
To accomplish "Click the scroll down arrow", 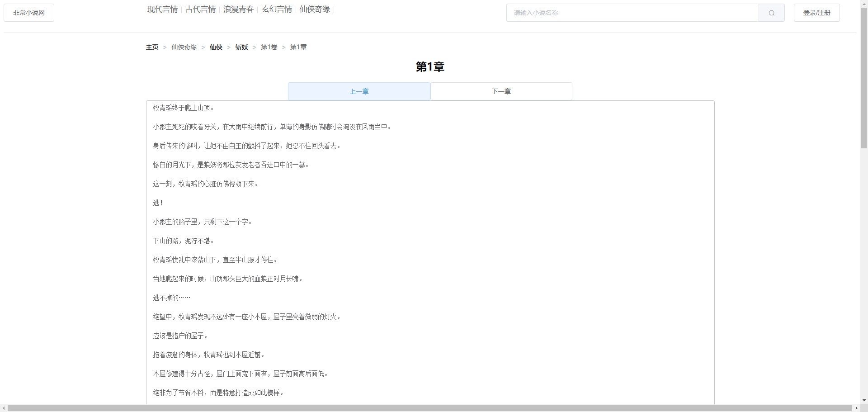I will click(864, 400).
